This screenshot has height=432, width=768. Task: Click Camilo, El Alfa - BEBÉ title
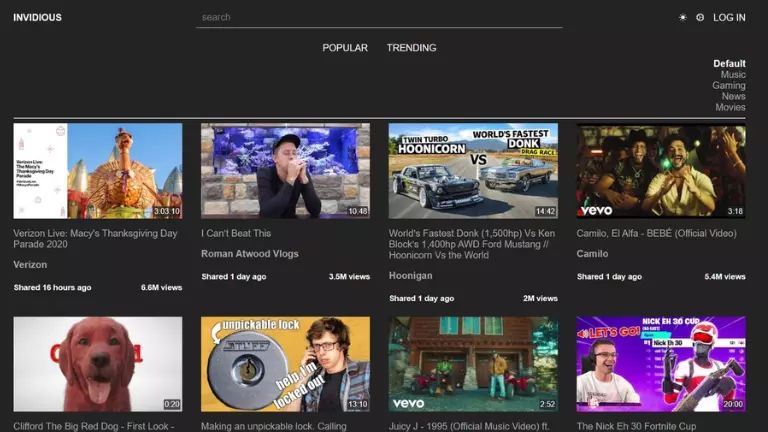pos(656,233)
